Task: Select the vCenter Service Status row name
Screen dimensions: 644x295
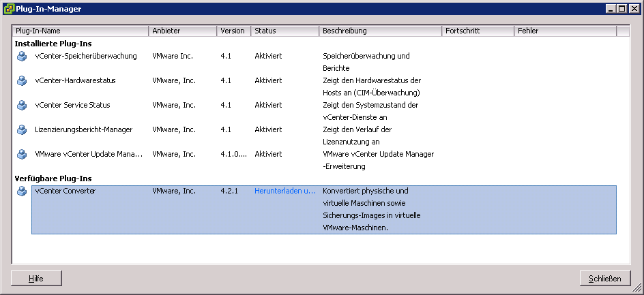Action: (x=72, y=106)
